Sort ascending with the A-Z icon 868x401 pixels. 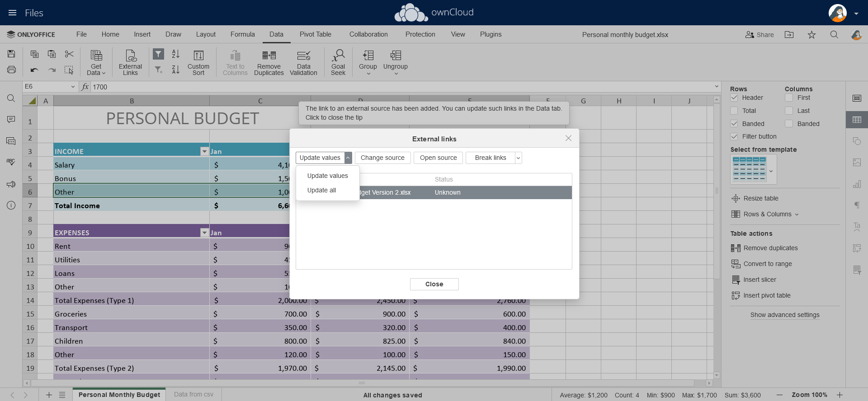(176, 54)
